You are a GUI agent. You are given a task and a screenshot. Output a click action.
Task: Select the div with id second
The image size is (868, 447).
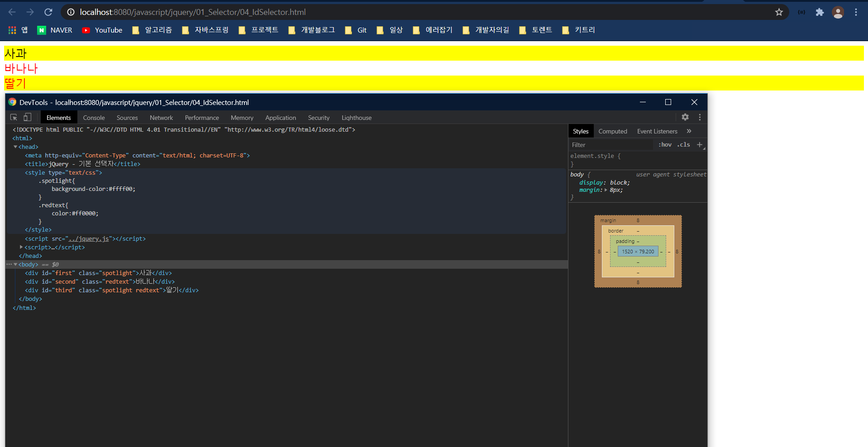(100, 282)
